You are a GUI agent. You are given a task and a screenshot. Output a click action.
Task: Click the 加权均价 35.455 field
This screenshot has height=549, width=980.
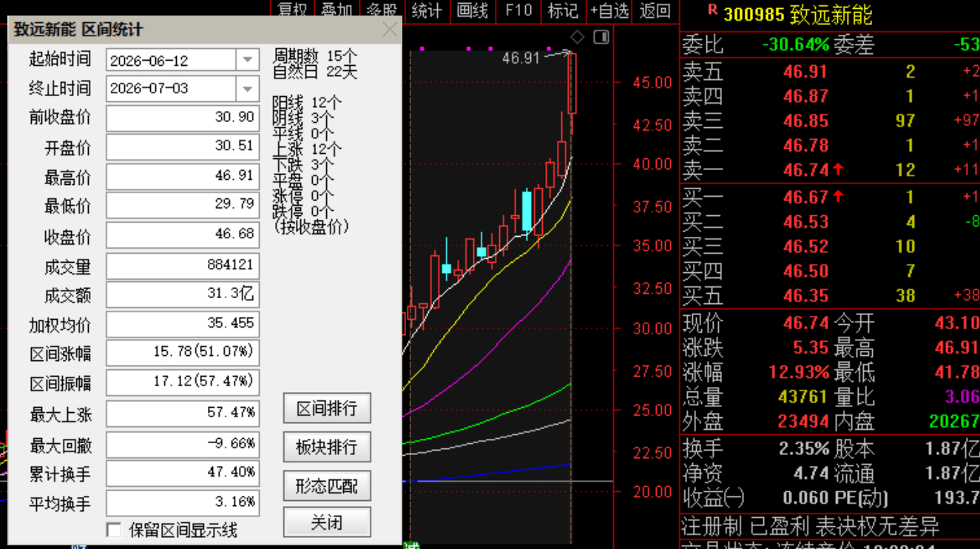(x=183, y=324)
